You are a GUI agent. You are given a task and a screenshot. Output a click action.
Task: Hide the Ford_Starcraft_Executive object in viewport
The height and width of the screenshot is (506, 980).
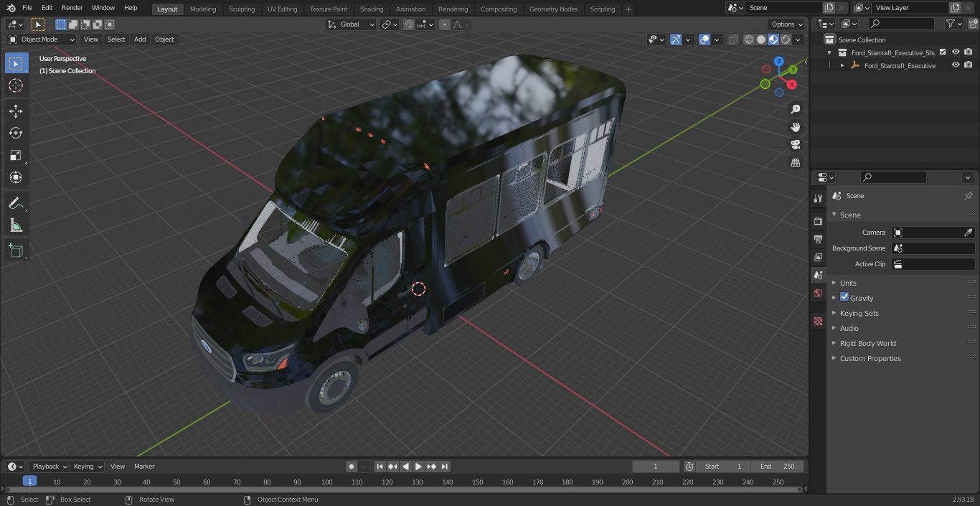(x=956, y=65)
